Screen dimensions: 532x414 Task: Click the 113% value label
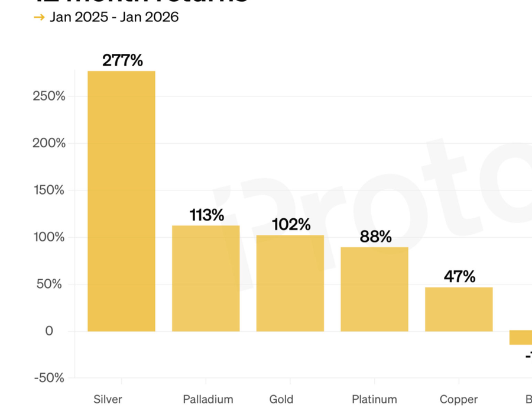pyautogui.click(x=207, y=215)
